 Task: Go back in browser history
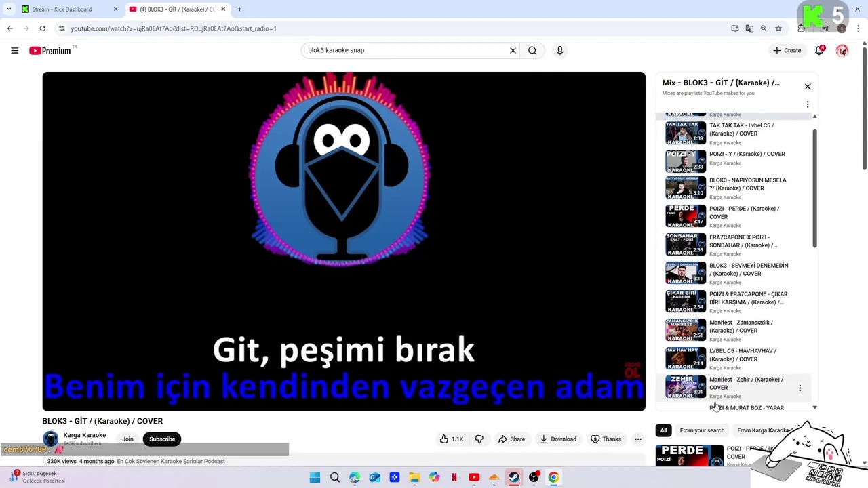tap(9, 28)
